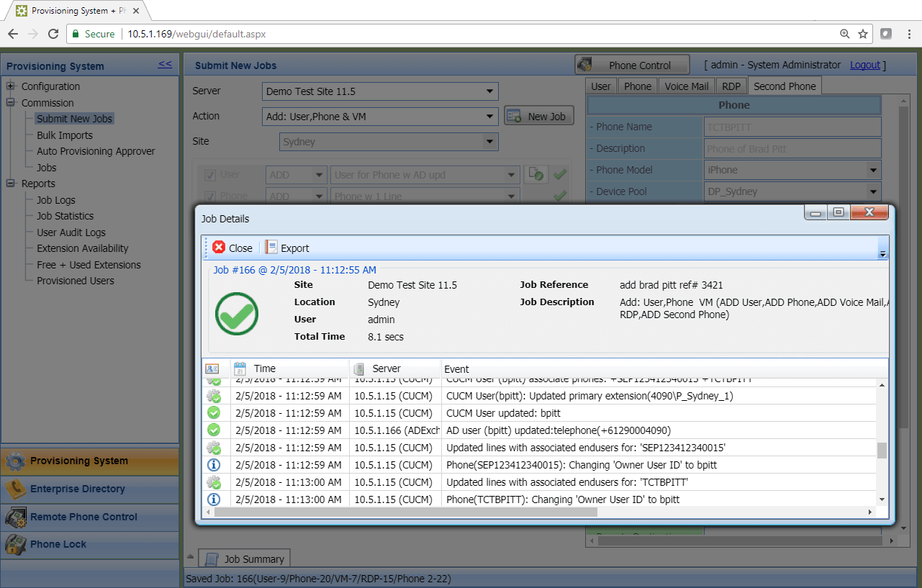Open the Phone Model dropdown
This screenshot has height=588, width=922.
point(792,170)
